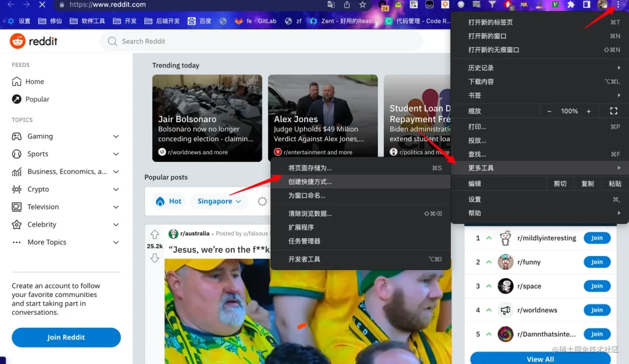Click Home feed house icon
This screenshot has height=364, width=629.
point(17,82)
